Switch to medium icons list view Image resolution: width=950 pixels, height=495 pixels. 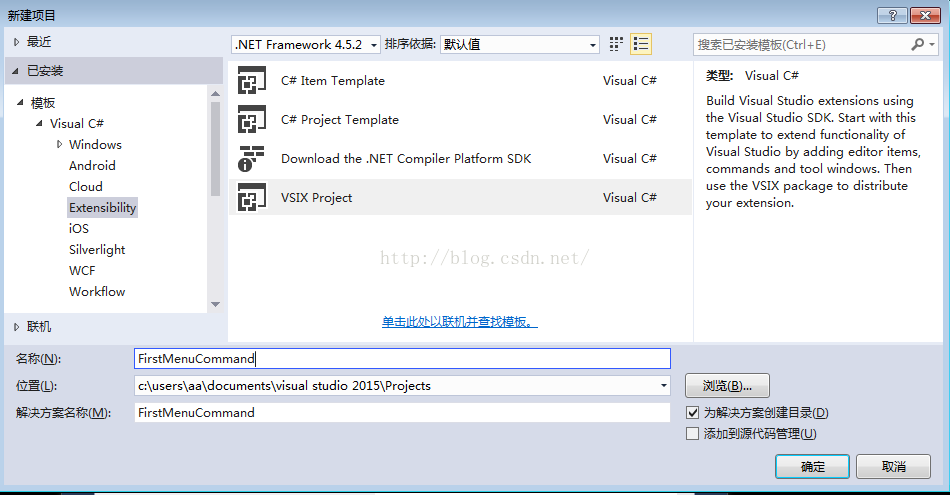(x=641, y=44)
